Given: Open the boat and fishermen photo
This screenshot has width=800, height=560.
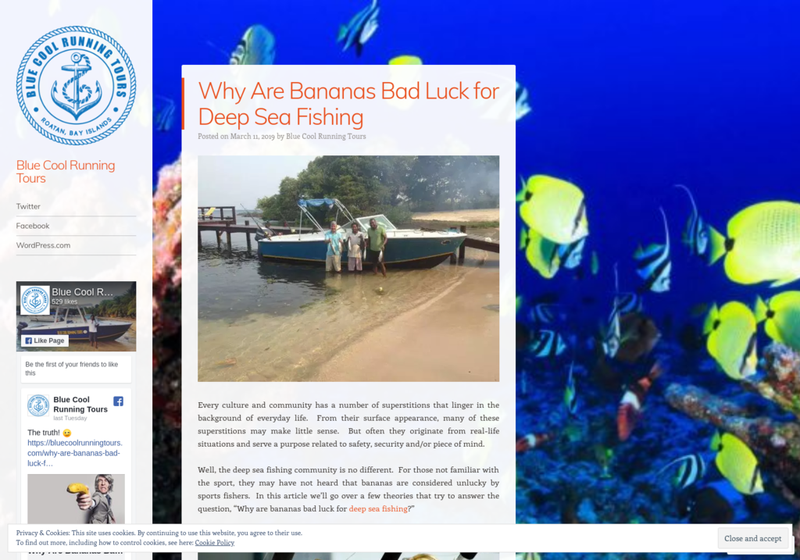Looking at the screenshot, I should tap(348, 268).
